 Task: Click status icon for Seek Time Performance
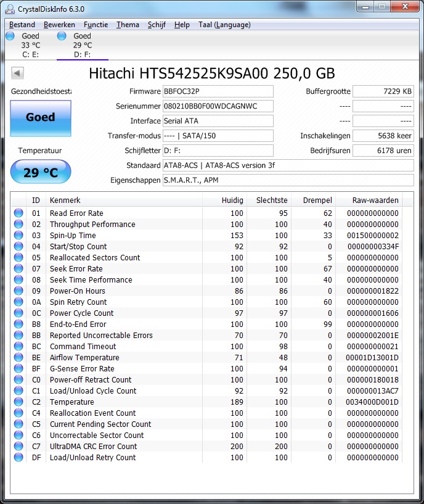(18, 279)
